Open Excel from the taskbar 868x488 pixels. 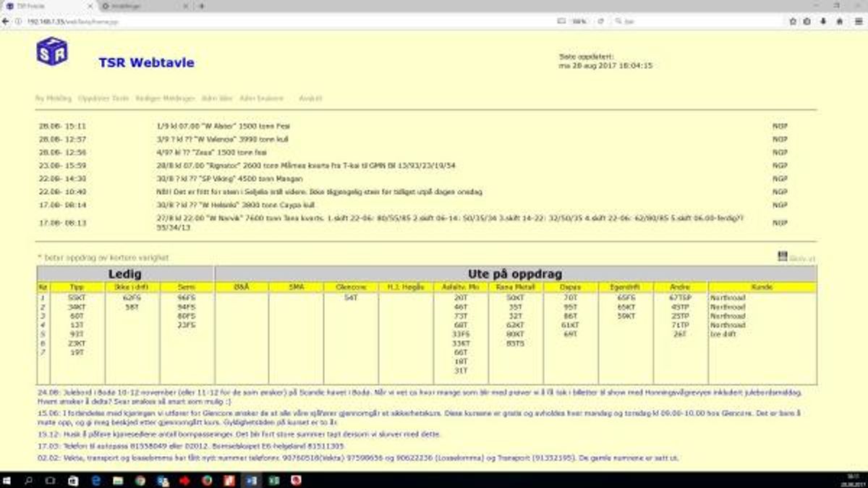point(274,480)
